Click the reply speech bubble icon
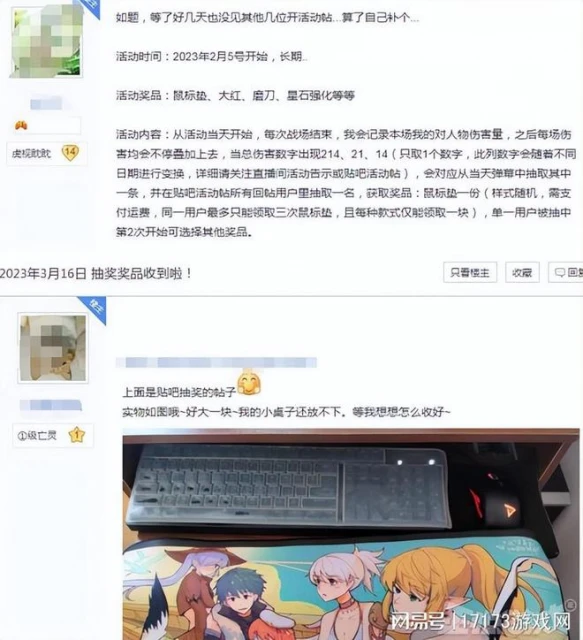583x640 pixels. pos(560,272)
